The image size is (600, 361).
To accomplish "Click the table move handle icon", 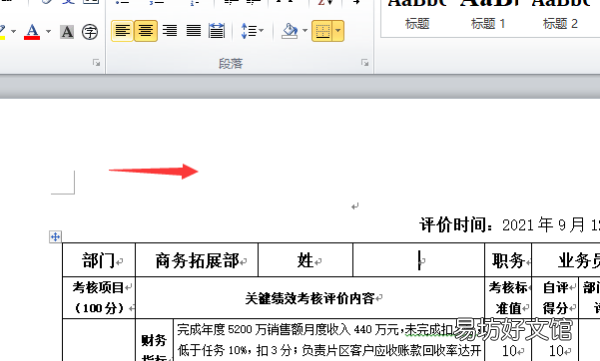I will pyautogui.click(x=55, y=237).
